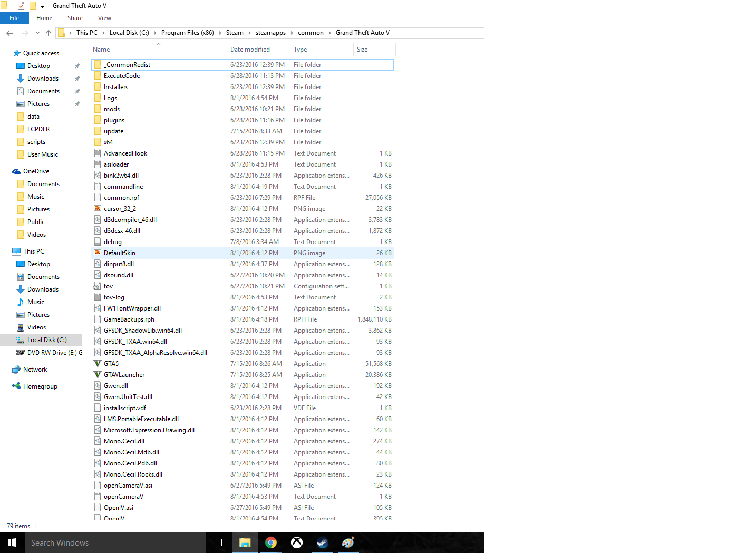Open User Music in Quick access
Image resolution: width=756 pixels, height=553 pixels.
(x=43, y=154)
